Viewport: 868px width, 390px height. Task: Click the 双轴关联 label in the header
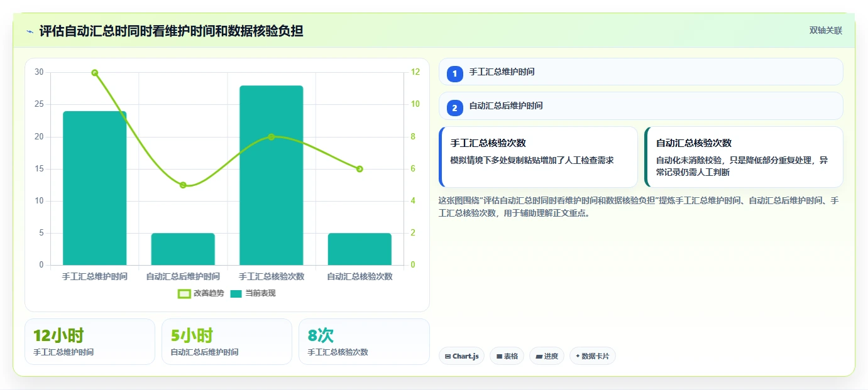pyautogui.click(x=825, y=31)
